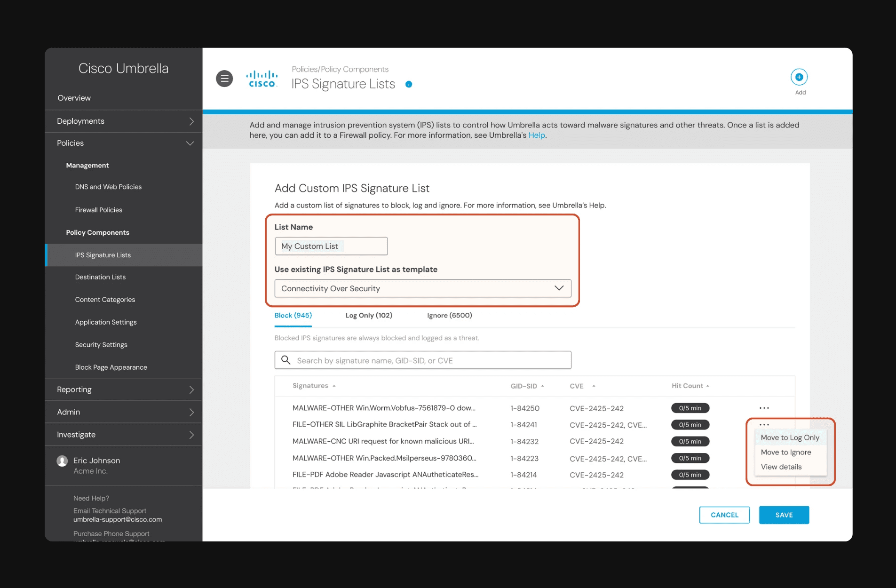Switch to the Ignore (6500) tab
The width and height of the screenshot is (896, 588).
[x=450, y=315]
